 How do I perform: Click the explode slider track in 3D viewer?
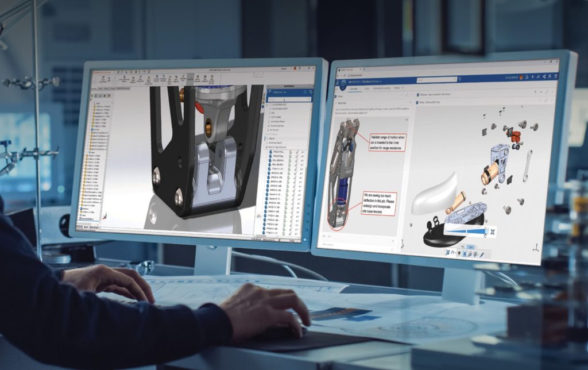465,232
